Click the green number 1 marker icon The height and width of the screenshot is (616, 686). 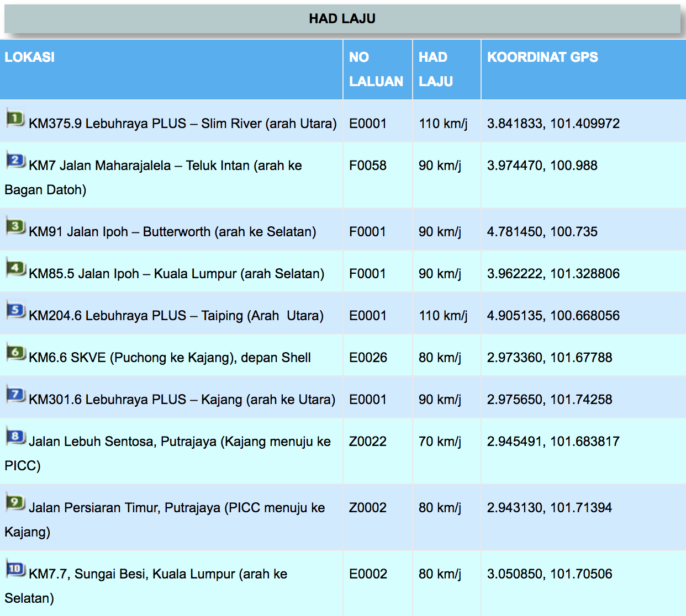(x=15, y=118)
